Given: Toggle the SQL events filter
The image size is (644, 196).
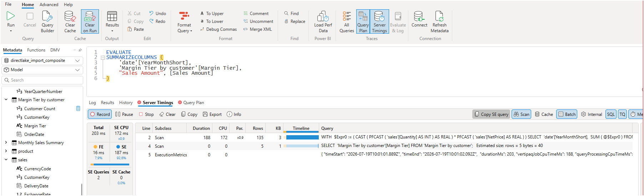Looking at the screenshot, I should (611, 114).
